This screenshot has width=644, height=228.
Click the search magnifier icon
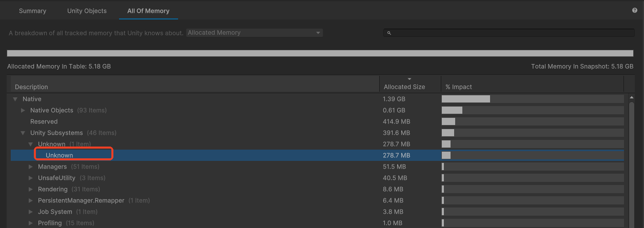click(x=389, y=33)
